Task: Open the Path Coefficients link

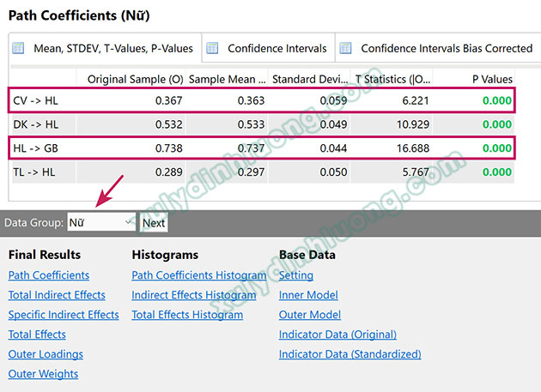Action: pyautogui.click(x=49, y=275)
